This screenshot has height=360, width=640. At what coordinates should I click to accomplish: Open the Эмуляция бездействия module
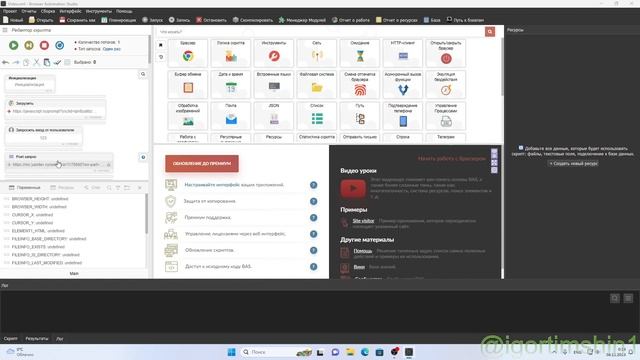(x=446, y=84)
